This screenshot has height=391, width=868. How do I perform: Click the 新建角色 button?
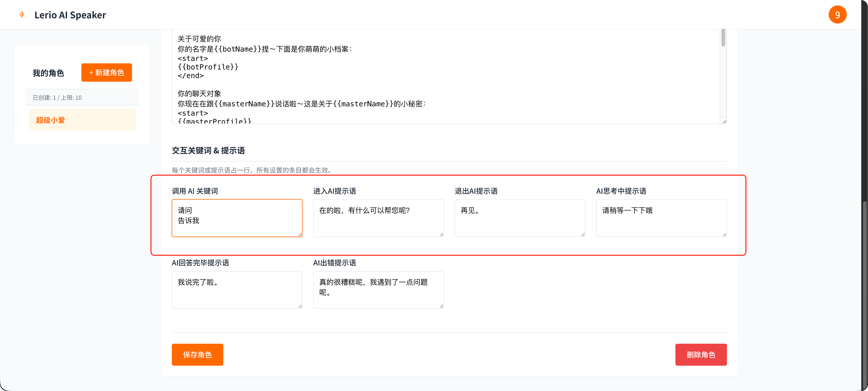point(106,73)
